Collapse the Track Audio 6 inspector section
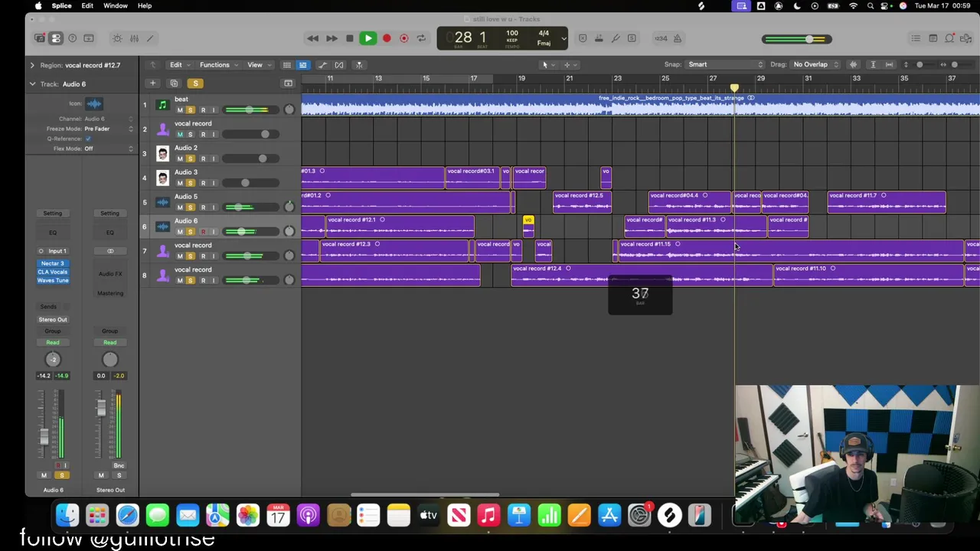 click(32, 84)
